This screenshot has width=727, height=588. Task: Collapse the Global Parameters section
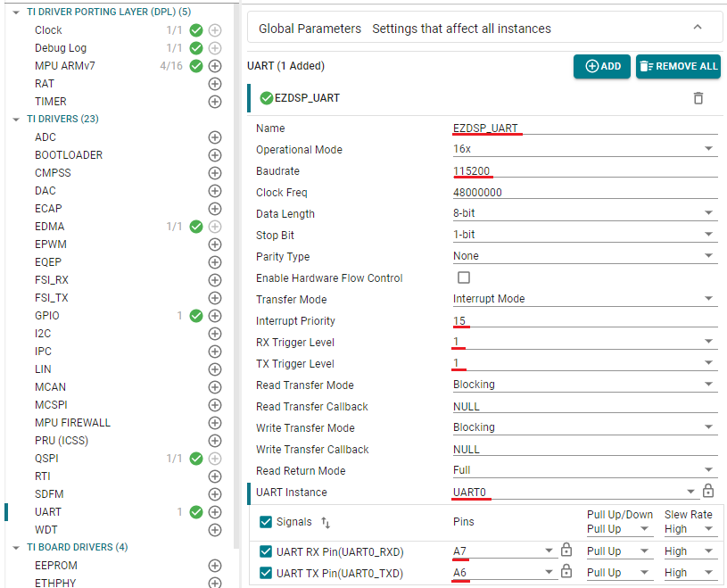(698, 28)
